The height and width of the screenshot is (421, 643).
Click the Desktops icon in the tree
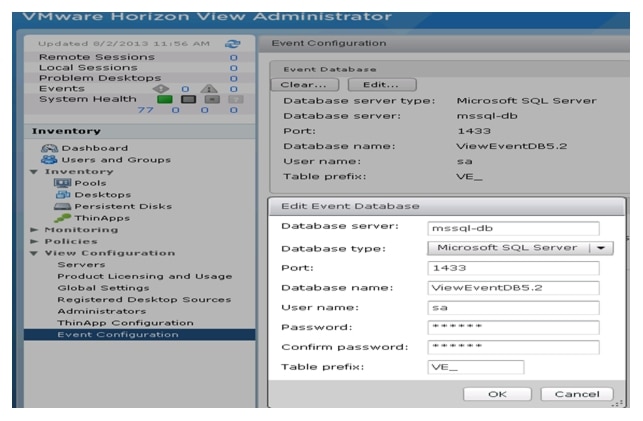pyautogui.click(x=62, y=194)
